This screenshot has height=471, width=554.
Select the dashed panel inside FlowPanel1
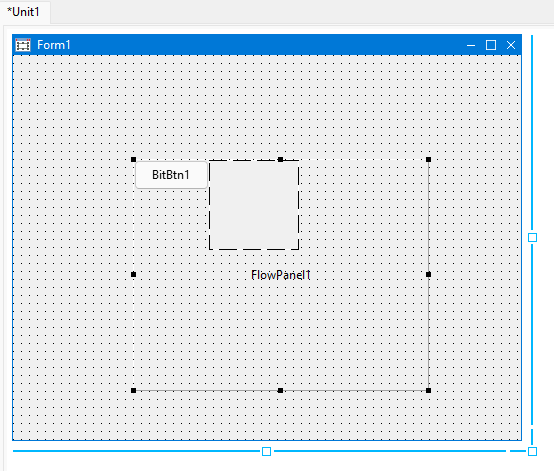click(x=254, y=205)
